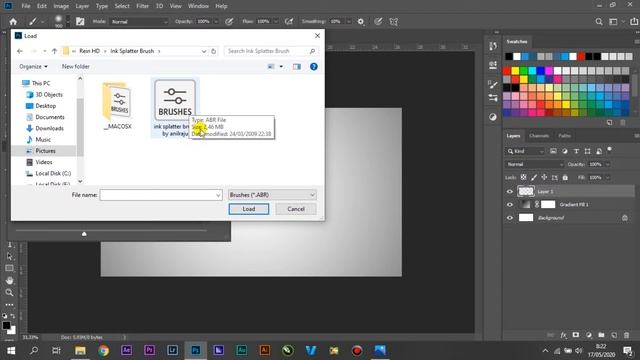The height and width of the screenshot is (360, 640).
Task: Click lock image pixels brush icon
Action: [534, 178]
